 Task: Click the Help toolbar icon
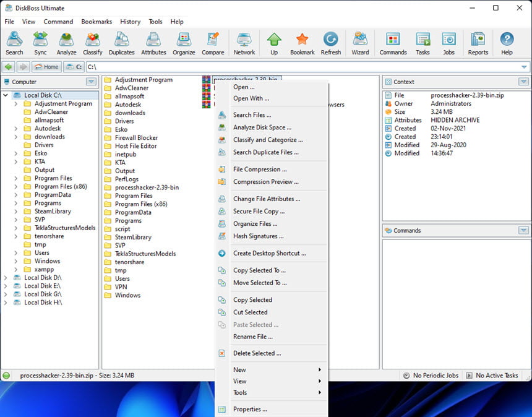click(x=507, y=43)
